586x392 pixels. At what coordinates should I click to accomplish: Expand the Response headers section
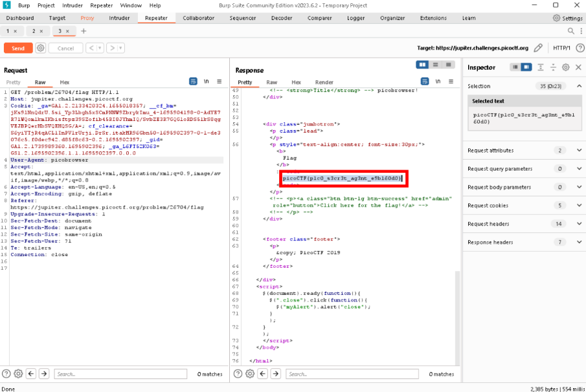(x=579, y=243)
